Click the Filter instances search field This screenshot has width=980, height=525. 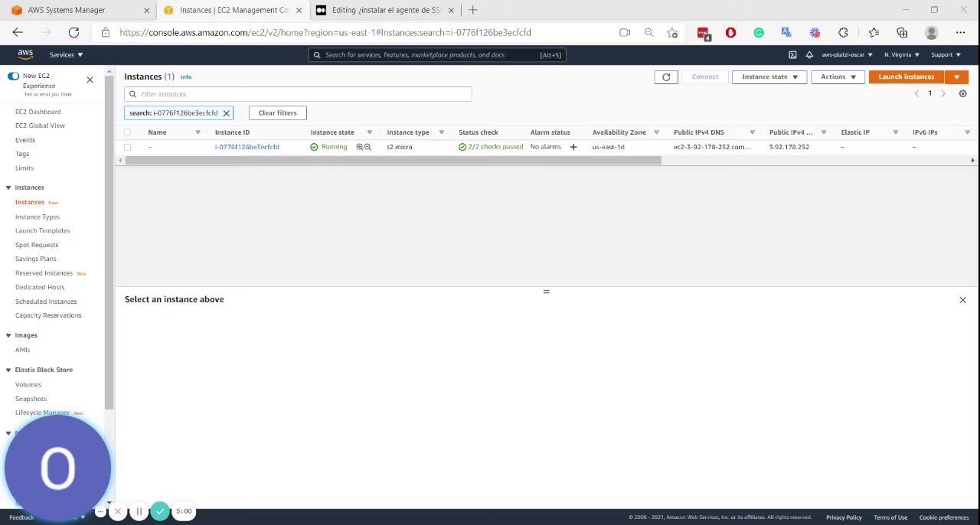[x=298, y=94]
